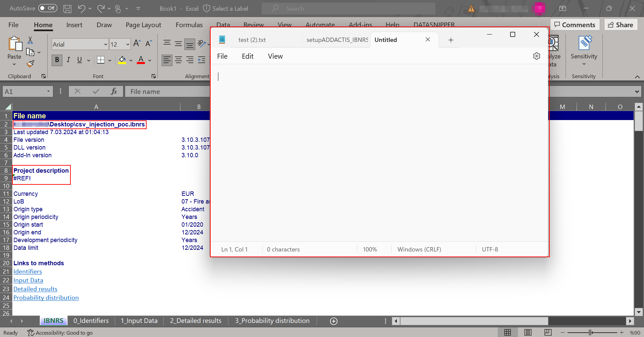This screenshot has height=337, width=644.
Task: Switch to the Page Layout ribbon tab
Action: pyautogui.click(x=143, y=25)
